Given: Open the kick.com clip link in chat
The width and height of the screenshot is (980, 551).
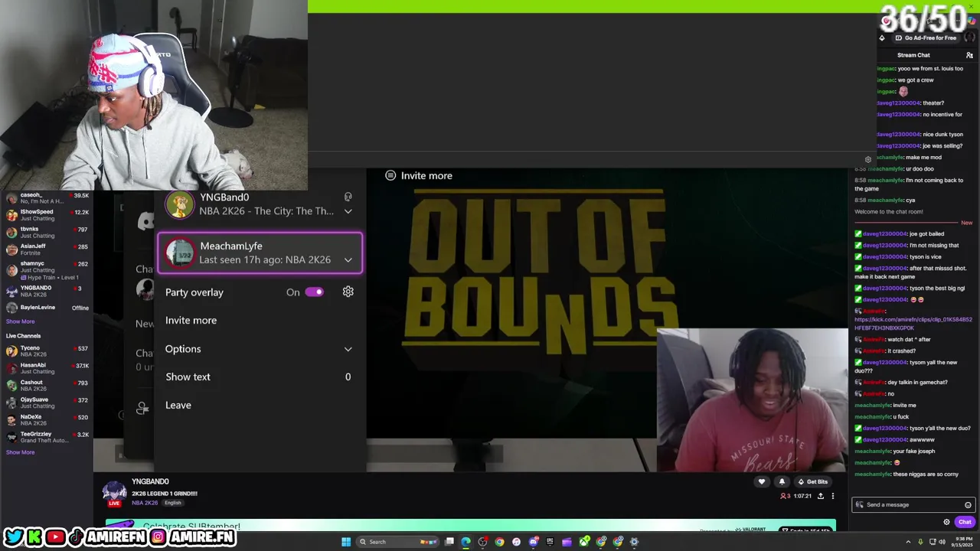Looking at the screenshot, I should (x=913, y=324).
